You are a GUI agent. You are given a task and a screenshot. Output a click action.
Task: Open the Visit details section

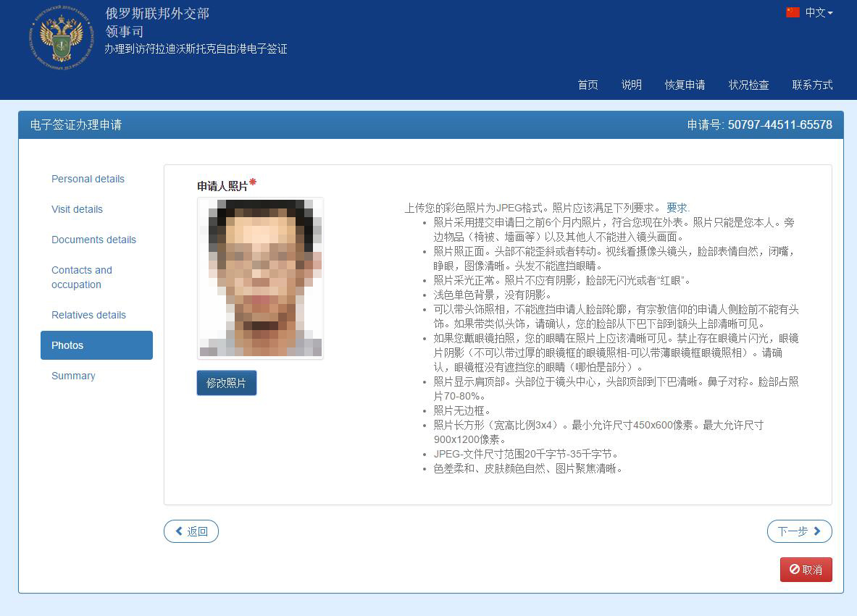pos(78,209)
